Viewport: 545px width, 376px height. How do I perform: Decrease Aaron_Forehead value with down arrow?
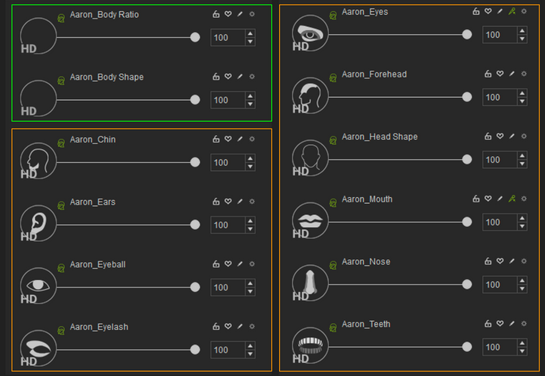(x=522, y=101)
